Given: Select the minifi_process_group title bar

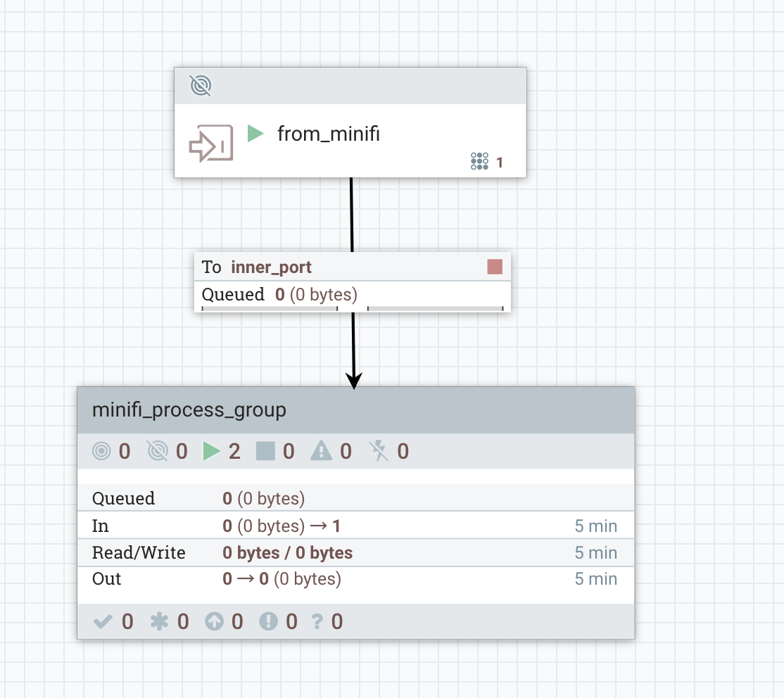Looking at the screenshot, I should pos(188,410).
